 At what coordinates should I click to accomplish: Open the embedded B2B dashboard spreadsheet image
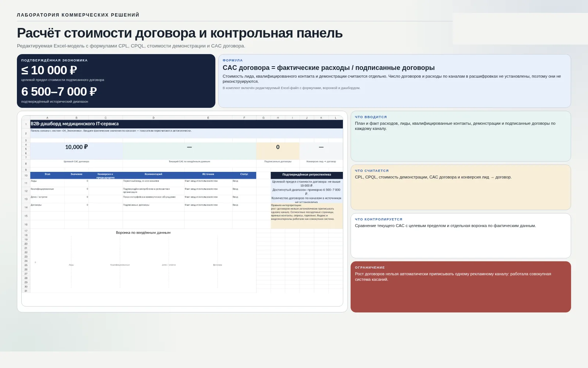[182, 211]
